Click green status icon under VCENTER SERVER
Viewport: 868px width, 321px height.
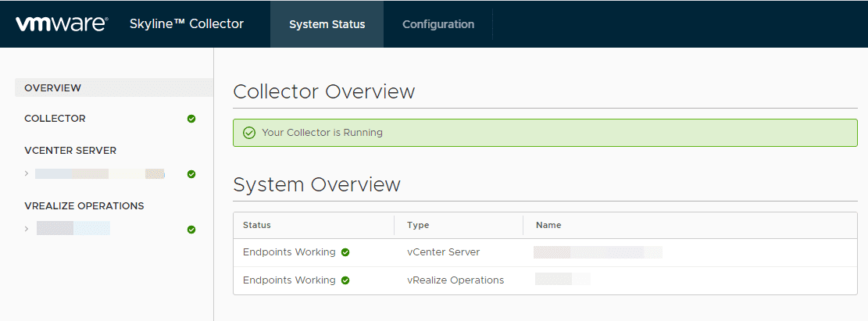click(x=191, y=174)
